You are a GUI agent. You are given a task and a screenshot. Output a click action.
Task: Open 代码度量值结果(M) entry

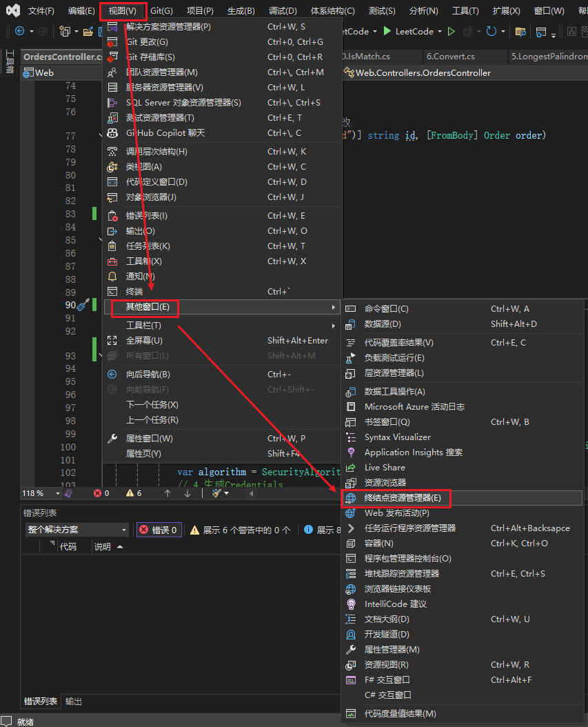pos(462,714)
